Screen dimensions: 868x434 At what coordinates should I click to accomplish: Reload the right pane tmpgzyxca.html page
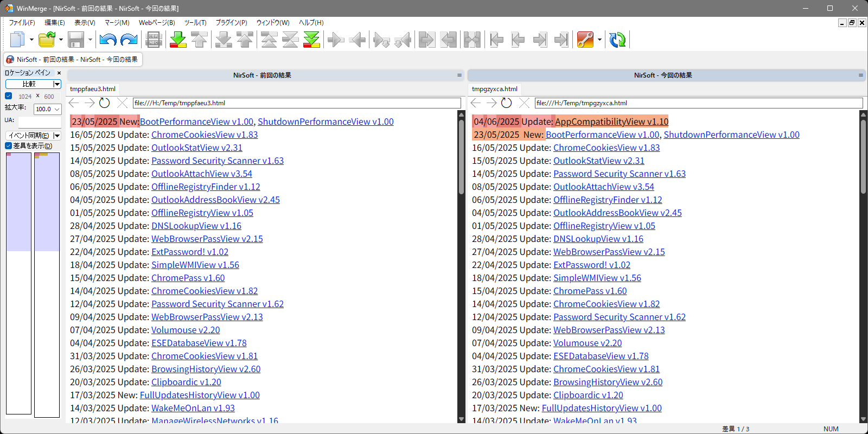(x=507, y=103)
